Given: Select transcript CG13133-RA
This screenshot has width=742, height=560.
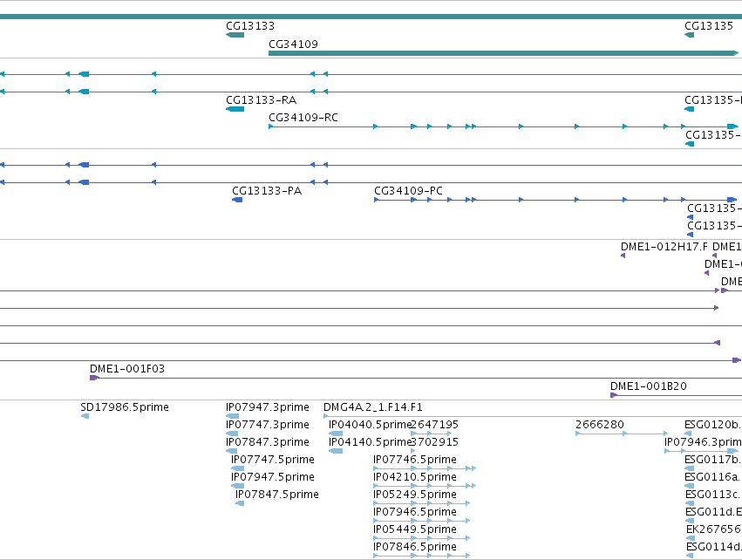Looking at the screenshot, I should (235, 109).
